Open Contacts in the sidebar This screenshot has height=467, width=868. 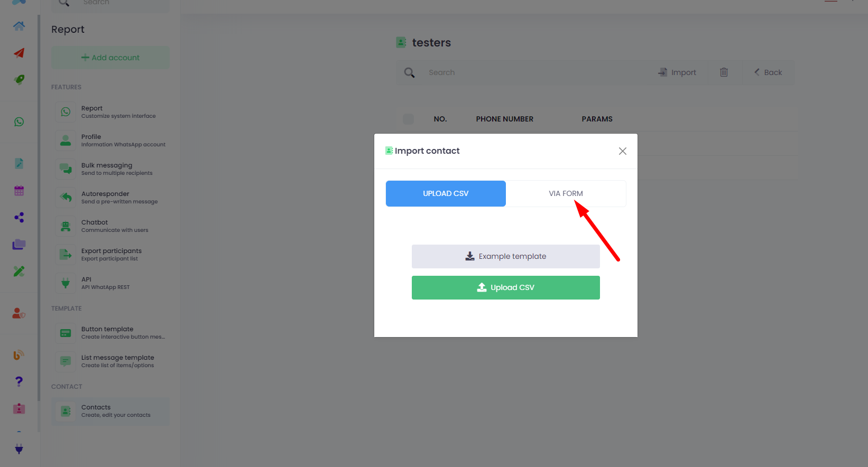[110, 411]
